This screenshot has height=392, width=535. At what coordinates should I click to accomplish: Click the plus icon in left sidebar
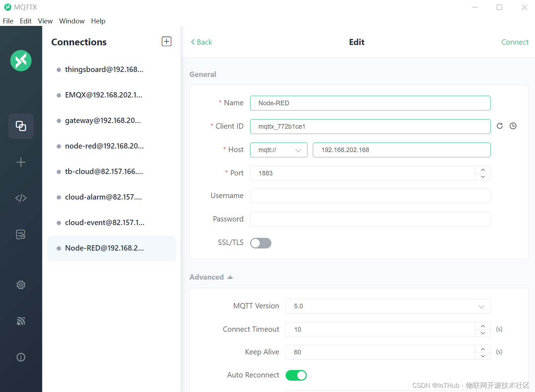[x=21, y=162]
